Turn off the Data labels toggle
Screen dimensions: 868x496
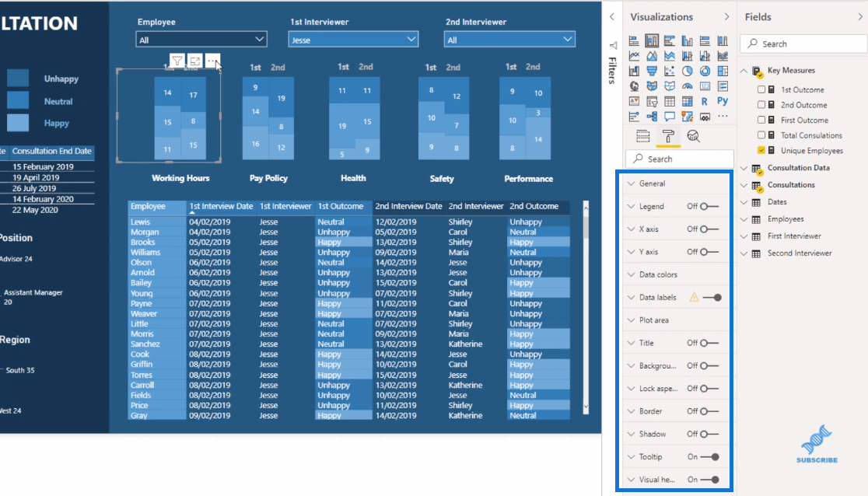[x=712, y=297]
